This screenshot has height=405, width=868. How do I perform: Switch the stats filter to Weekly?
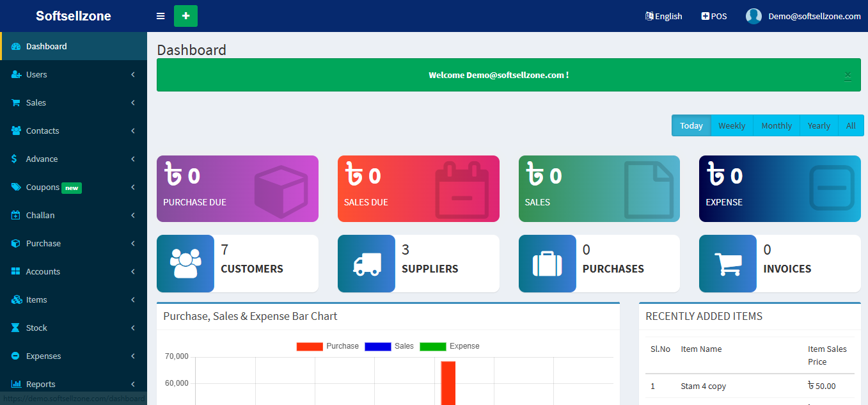[731, 125]
